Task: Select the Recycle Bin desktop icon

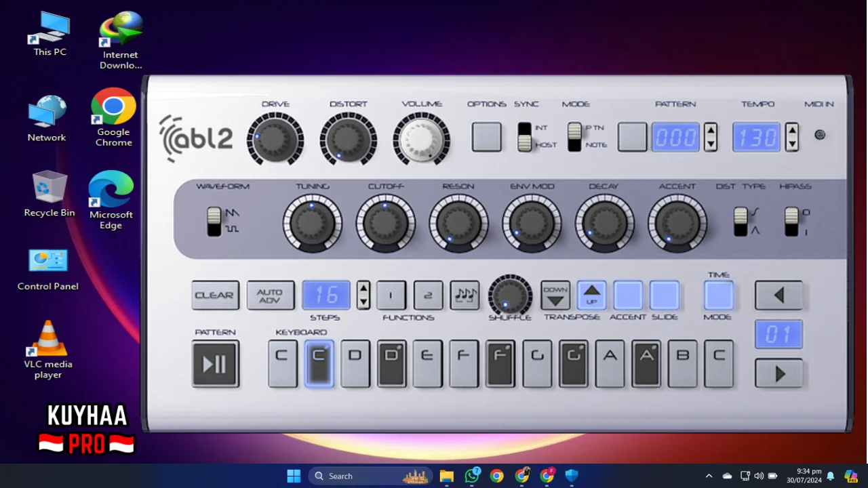Action: pyautogui.click(x=50, y=194)
